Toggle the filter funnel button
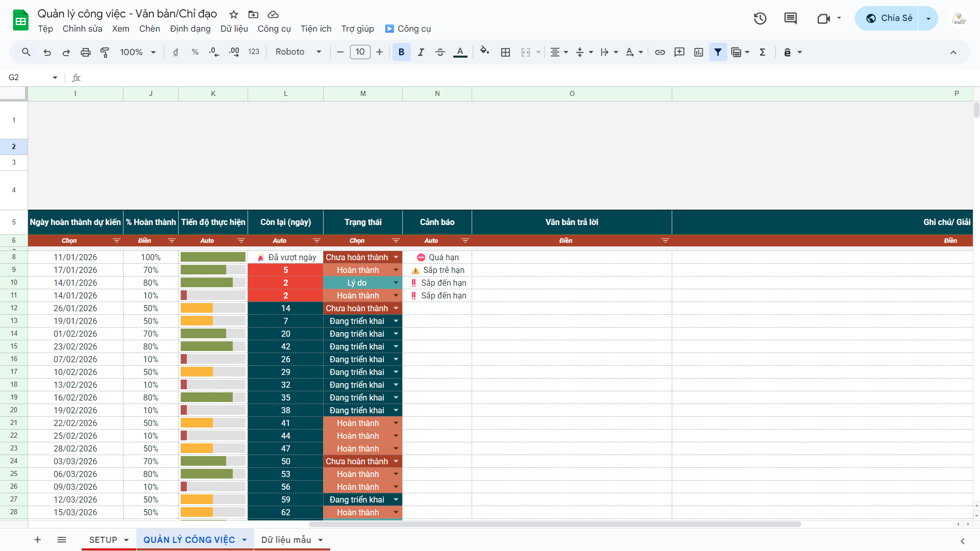980x551 pixels. click(x=718, y=52)
